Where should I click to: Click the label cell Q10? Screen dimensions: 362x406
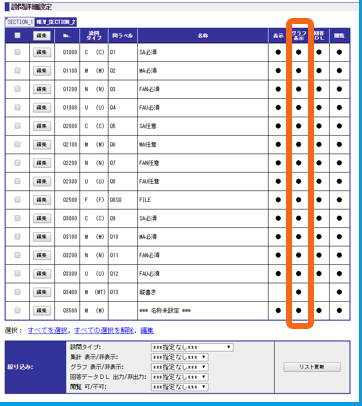point(114,237)
